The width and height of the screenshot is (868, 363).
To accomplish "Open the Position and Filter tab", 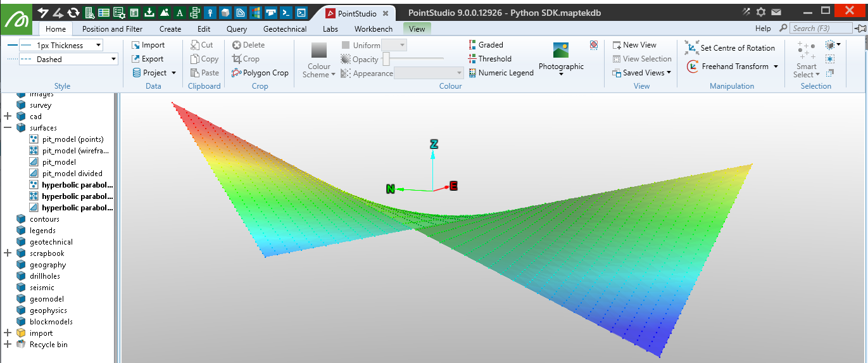I will (112, 29).
